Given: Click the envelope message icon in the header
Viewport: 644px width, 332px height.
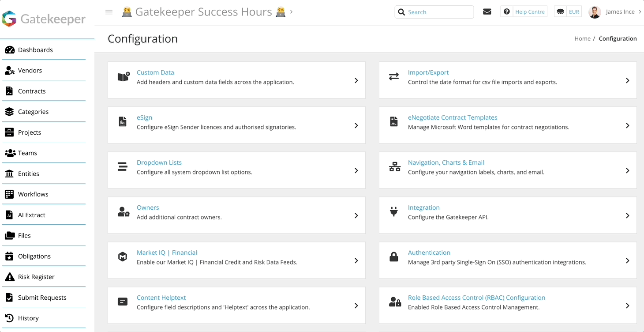Looking at the screenshot, I should click(487, 11).
